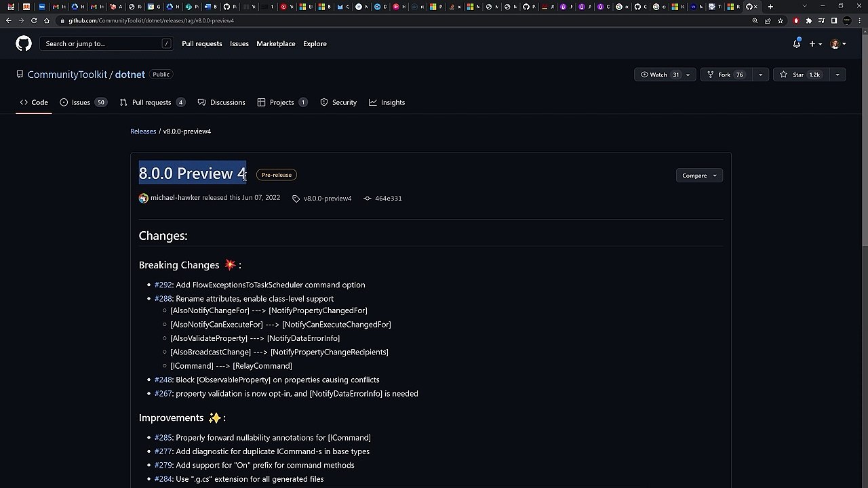Open the dotnet repository link
The height and width of the screenshot is (488, 868).
[x=130, y=75]
